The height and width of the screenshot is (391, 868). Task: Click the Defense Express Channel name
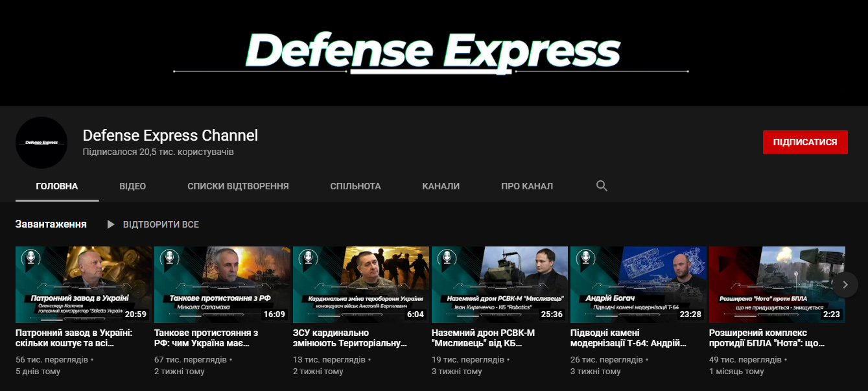[170, 136]
